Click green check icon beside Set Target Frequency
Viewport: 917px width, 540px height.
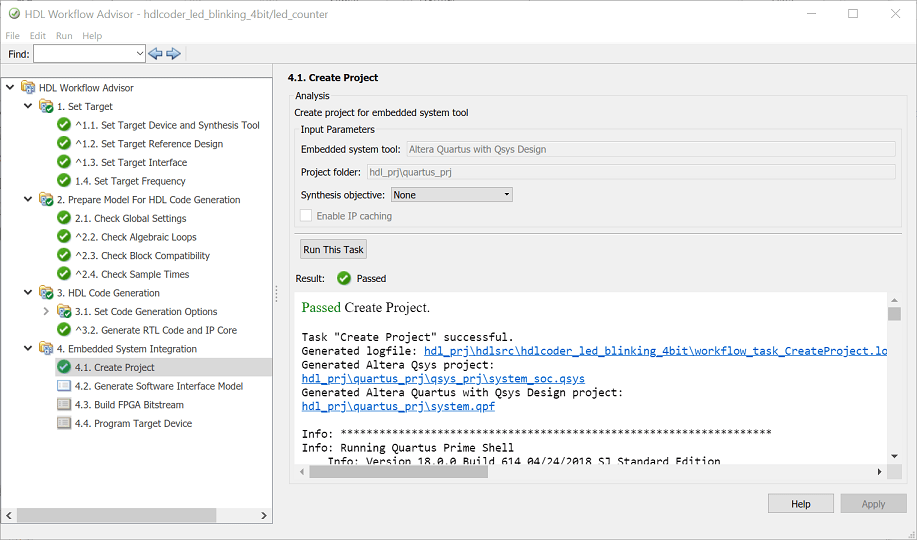click(x=64, y=181)
